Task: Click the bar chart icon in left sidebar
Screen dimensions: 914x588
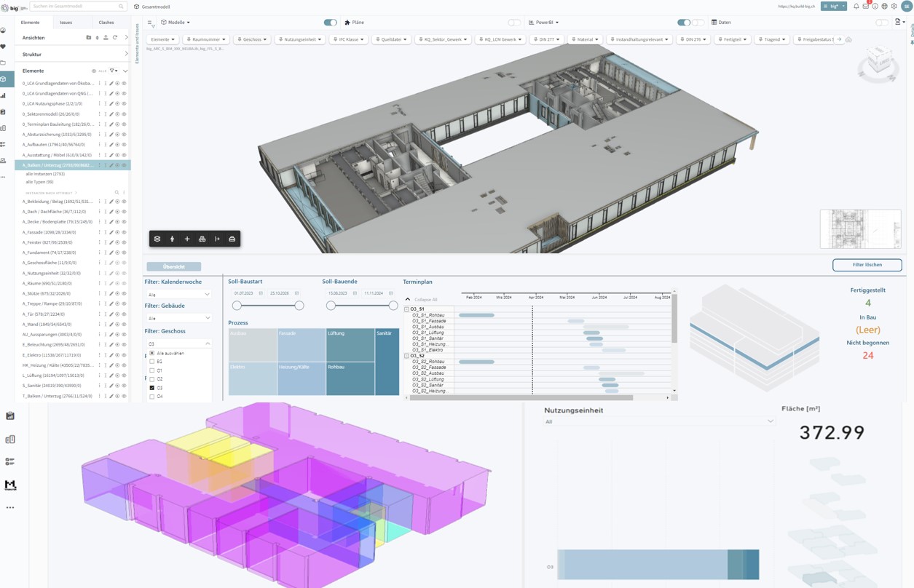Action: pos(4,95)
